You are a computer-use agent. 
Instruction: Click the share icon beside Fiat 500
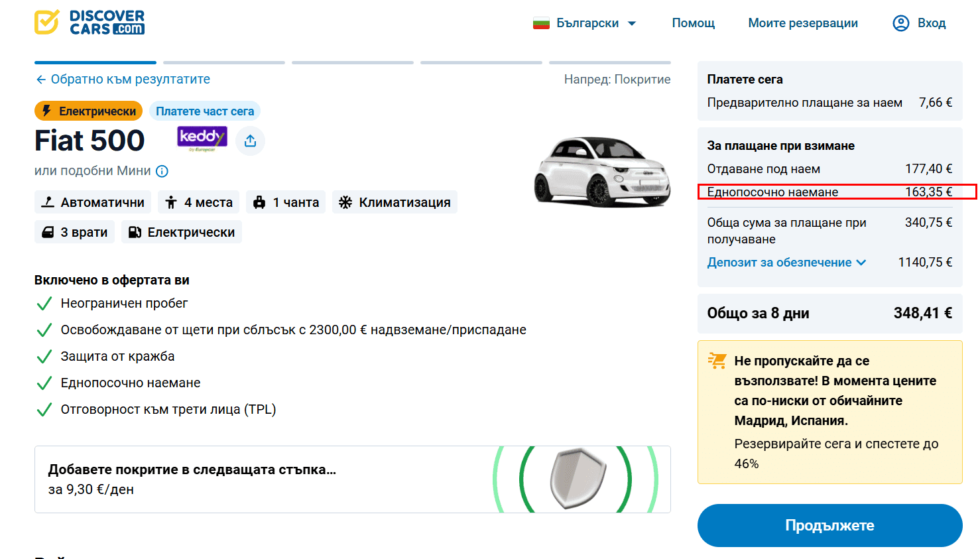click(x=250, y=141)
